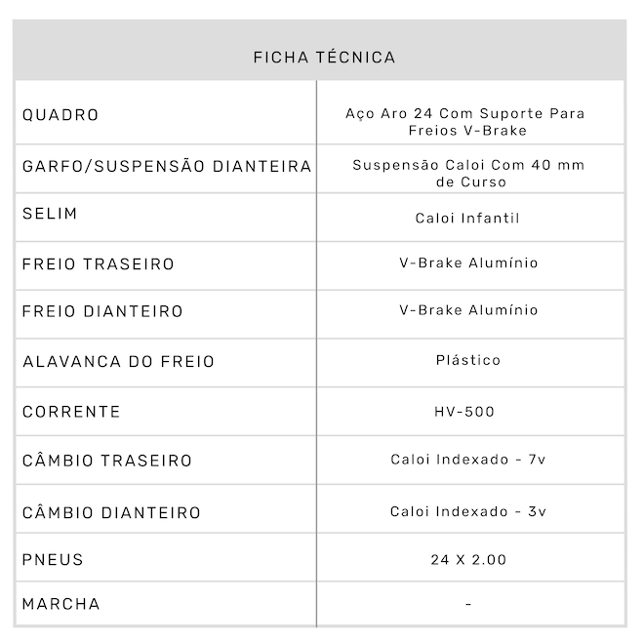Image resolution: width=644 pixels, height=644 pixels.
Task: Click the Aço Aro 24 frame description
Action: point(465,122)
